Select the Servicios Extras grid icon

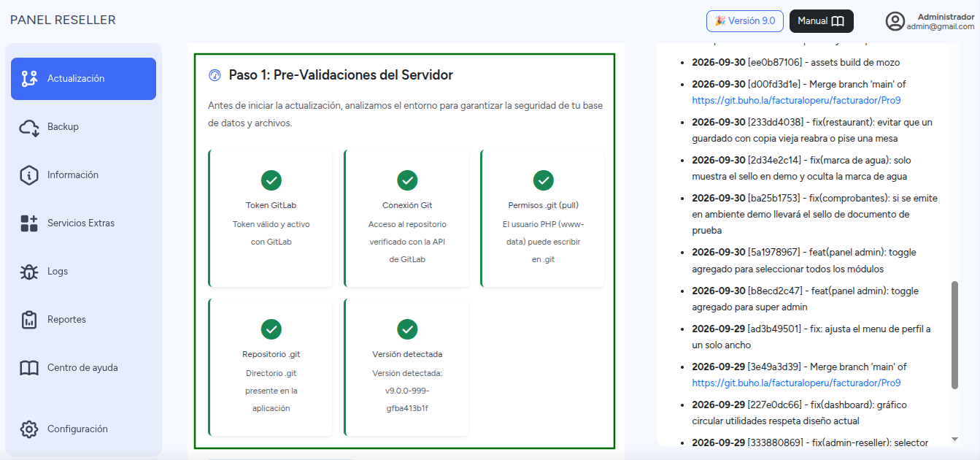point(29,223)
